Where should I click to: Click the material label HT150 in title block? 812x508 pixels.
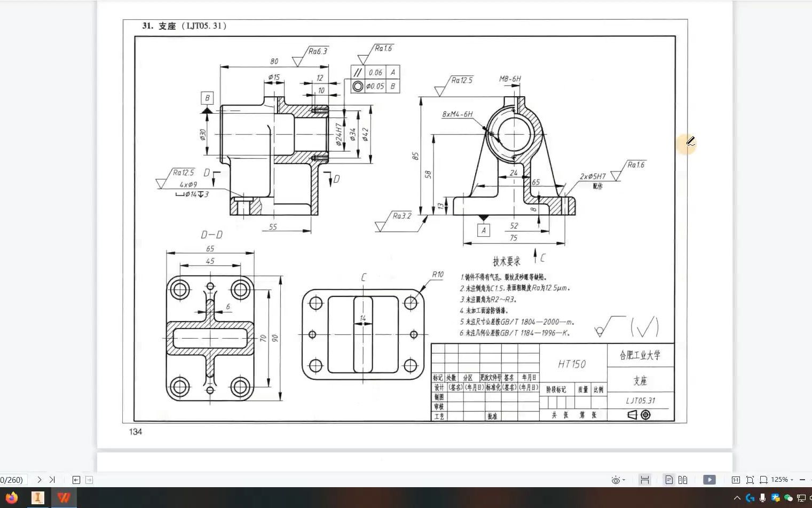[x=572, y=364]
